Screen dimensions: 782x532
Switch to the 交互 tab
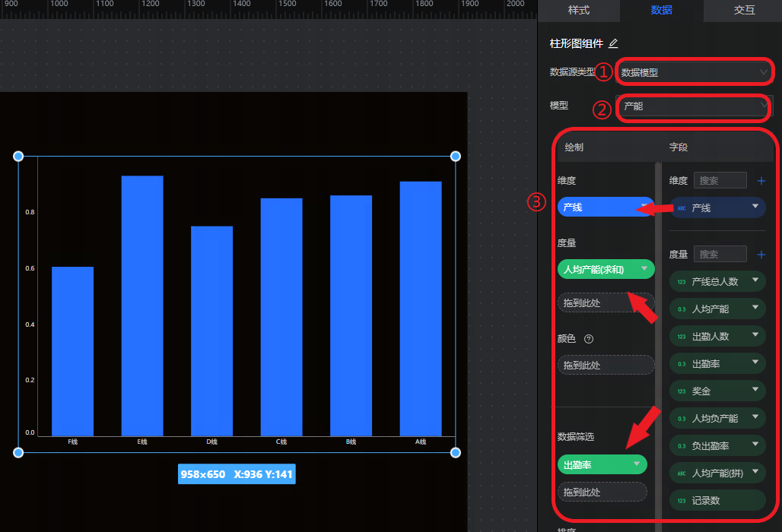[x=744, y=10]
